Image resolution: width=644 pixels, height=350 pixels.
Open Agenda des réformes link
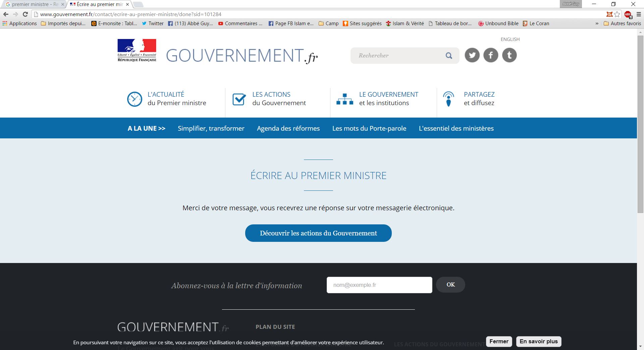pos(288,128)
